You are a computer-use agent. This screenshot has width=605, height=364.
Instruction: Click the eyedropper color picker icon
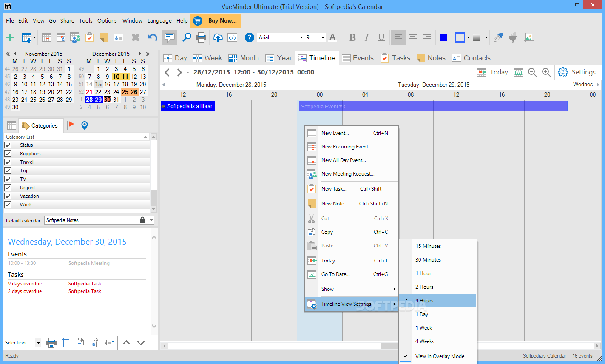[x=498, y=37]
